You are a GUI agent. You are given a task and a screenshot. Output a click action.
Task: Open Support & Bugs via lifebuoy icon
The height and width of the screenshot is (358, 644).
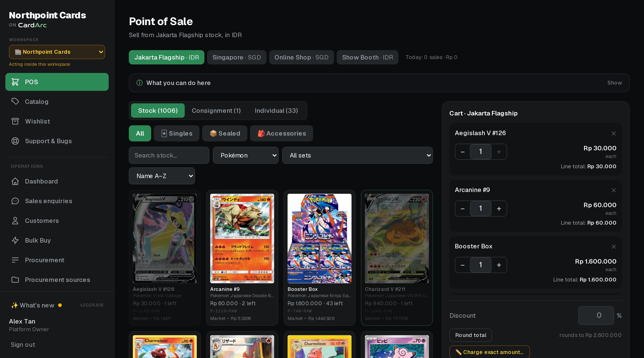click(15, 141)
